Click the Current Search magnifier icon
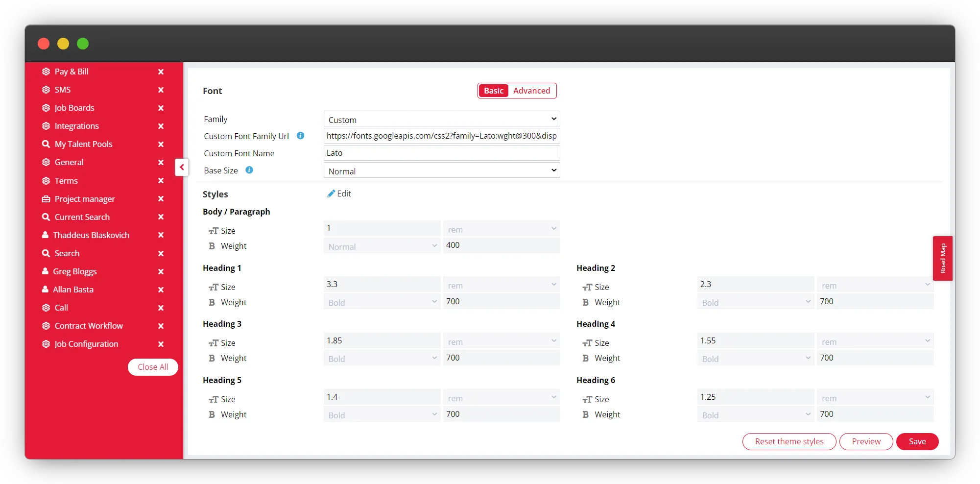 tap(46, 217)
